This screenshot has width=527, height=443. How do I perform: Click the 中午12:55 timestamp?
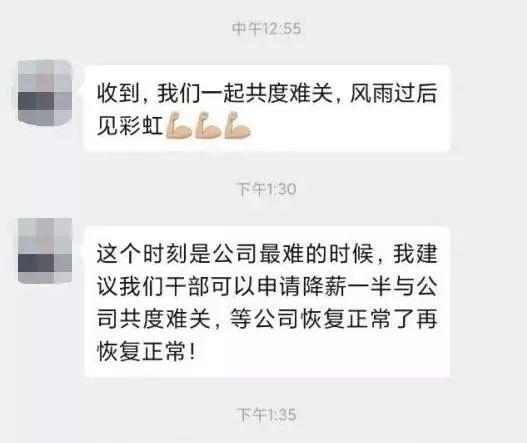coord(267,29)
